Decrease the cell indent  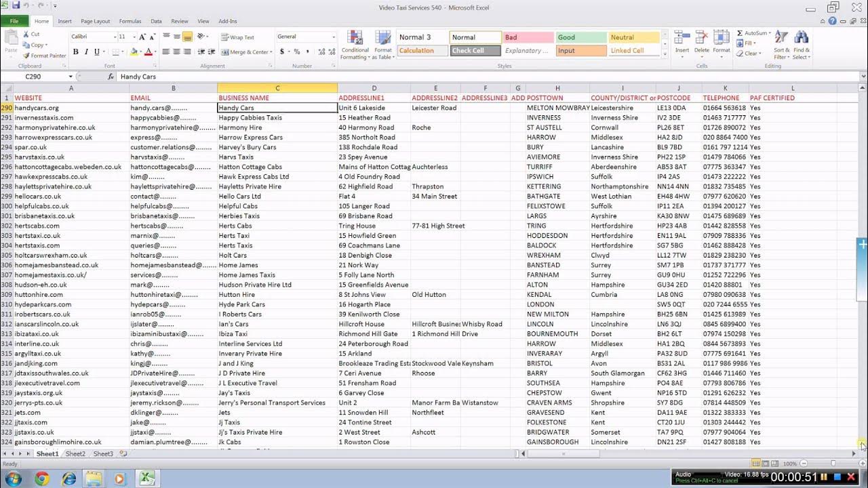pos(200,52)
